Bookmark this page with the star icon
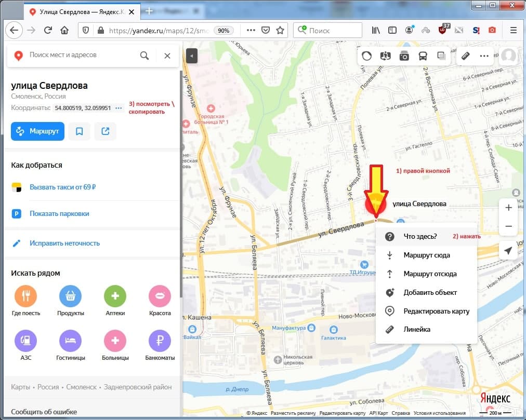The width and height of the screenshot is (526, 420). coord(280,31)
